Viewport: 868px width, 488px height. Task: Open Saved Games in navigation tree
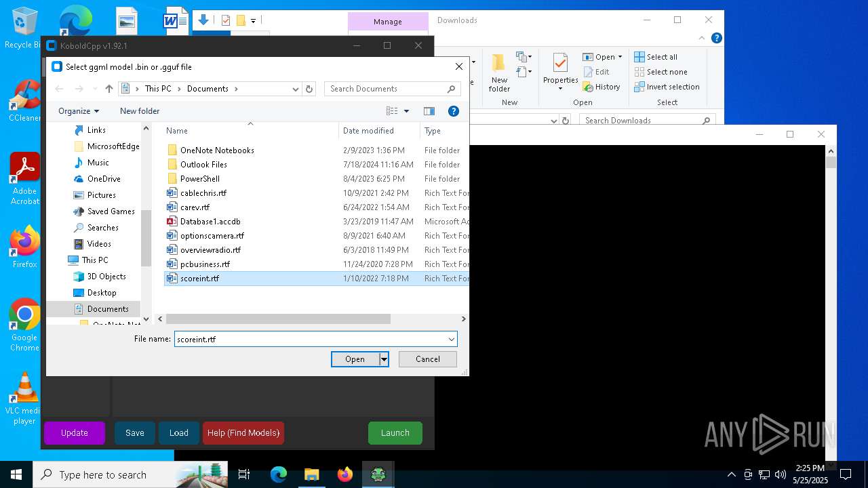pos(111,211)
